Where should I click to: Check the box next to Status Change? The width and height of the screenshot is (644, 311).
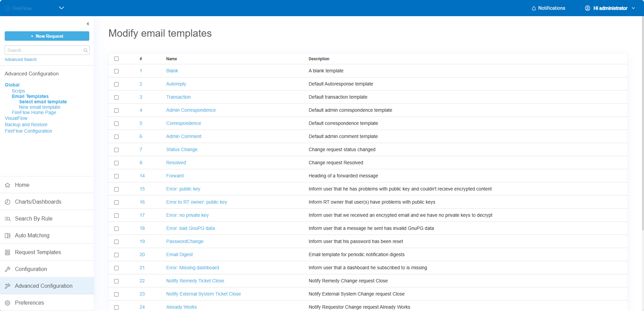pyautogui.click(x=116, y=150)
